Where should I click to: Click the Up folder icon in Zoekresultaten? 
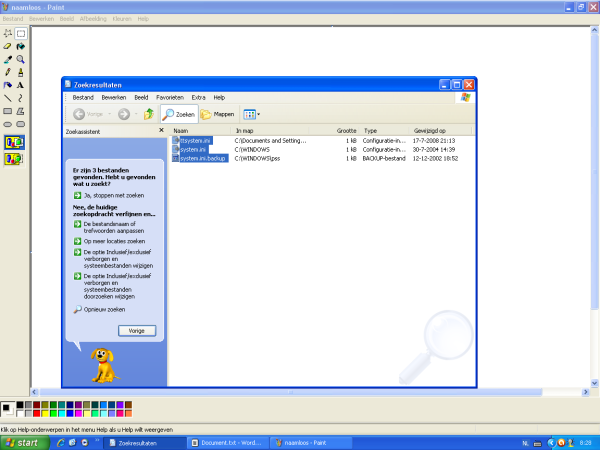point(148,114)
